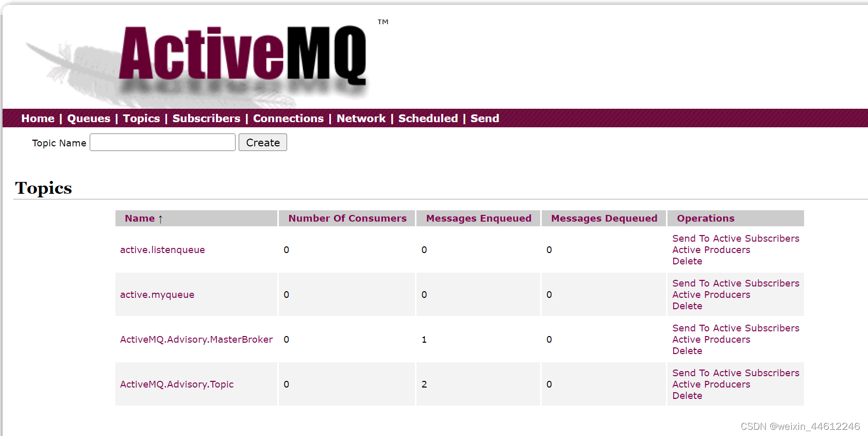Delete the active.listenqueue topic
This screenshot has height=436, width=868.
click(x=687, y=261)
